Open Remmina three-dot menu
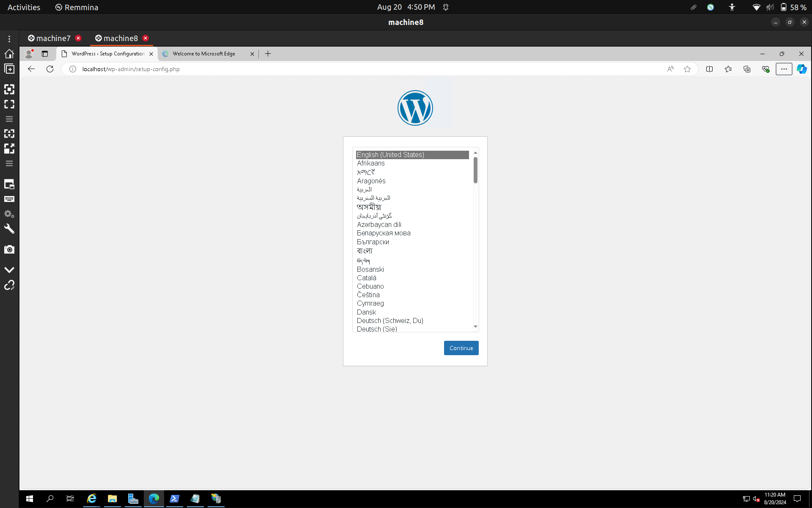Viewport: 812px width, 508px height. tap(9, 39)
